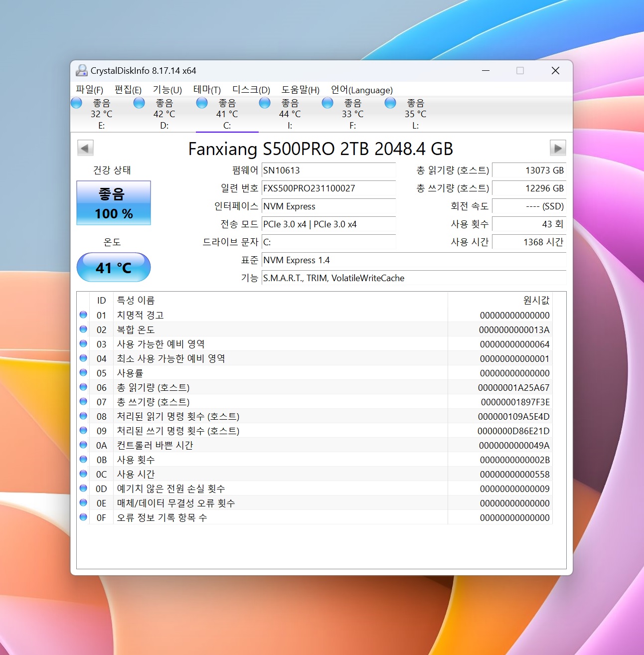
Task: Open the 언어(Language) menu
Action: coord(362,90)
